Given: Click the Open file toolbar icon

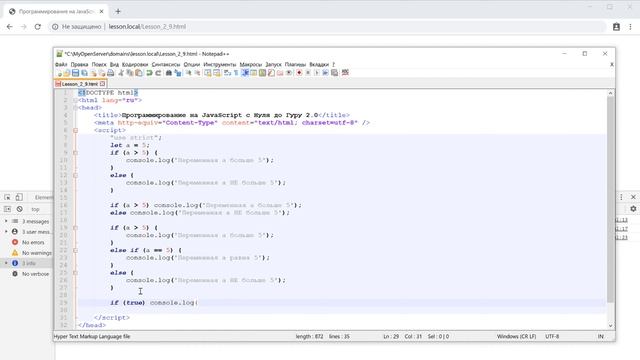Looking at the screenshot, I should pos(67,73).
